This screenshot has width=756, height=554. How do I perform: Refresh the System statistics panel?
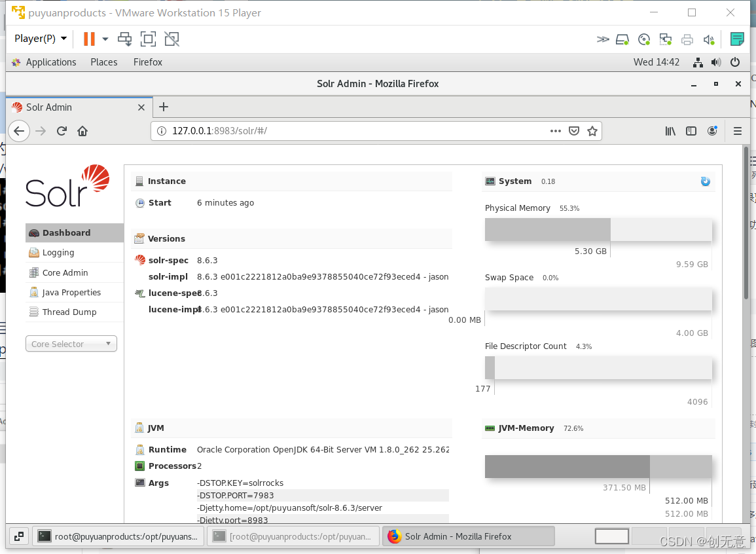pyautogui.click(x=706, y=181)
